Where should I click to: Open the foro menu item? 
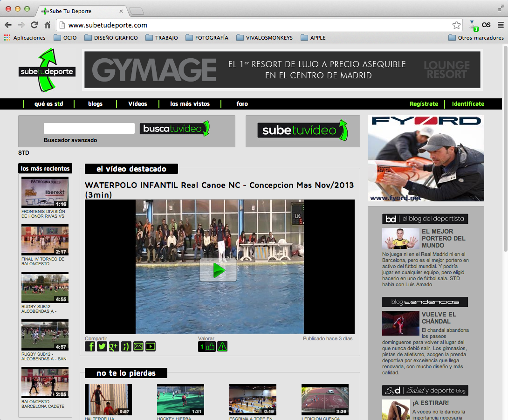click(242, 103)
